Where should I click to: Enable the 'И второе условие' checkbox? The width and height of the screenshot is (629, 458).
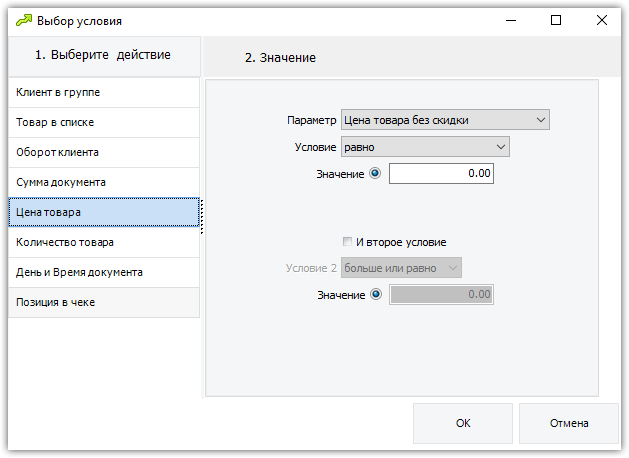(347, 241)
